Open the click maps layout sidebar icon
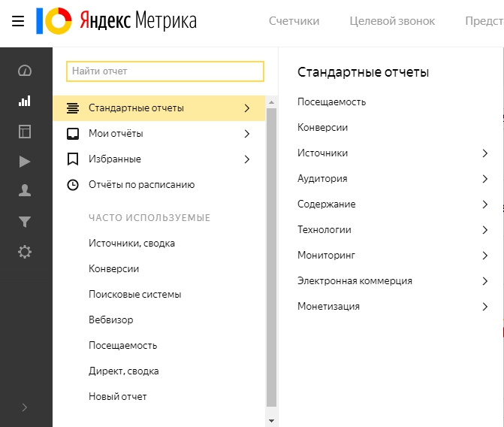Screen dimensions: 504x427 (25, 132)
